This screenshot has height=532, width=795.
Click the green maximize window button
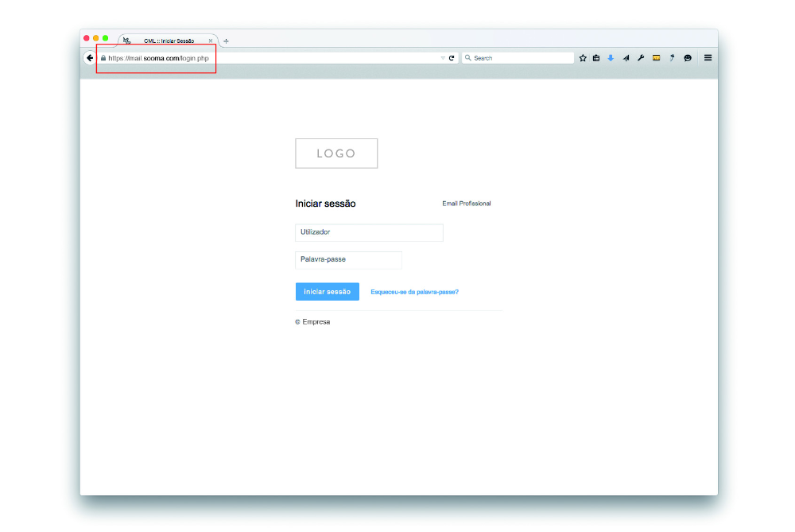tap(106, 38)
